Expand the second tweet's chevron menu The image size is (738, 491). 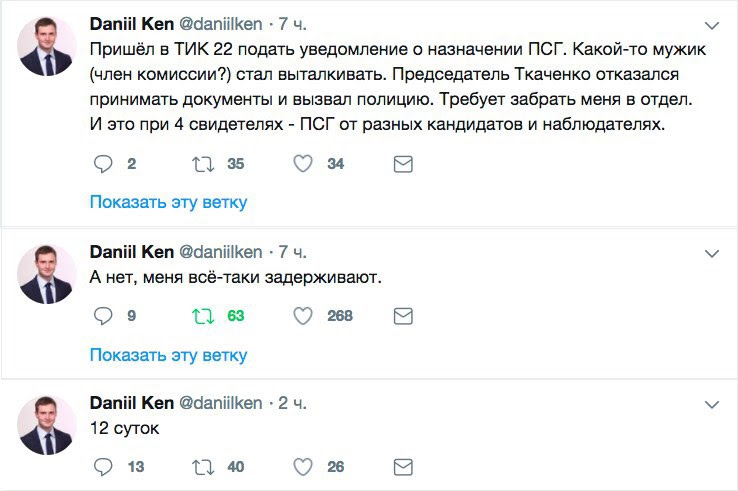coord(711,253)
